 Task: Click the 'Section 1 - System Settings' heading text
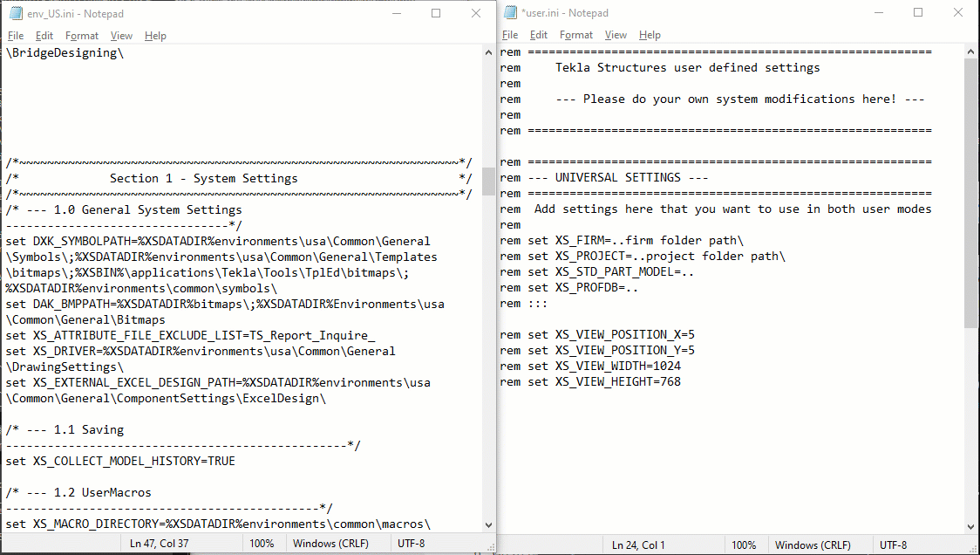point(203,178)
